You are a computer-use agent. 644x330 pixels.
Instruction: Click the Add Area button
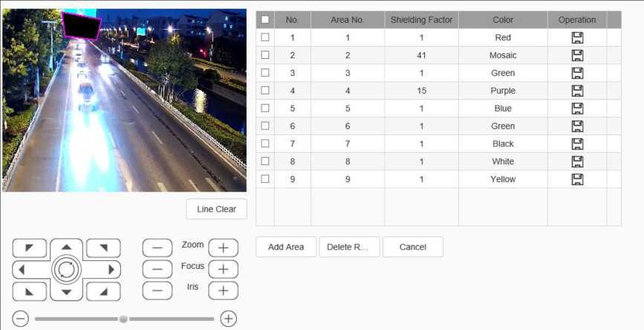click(286, 247)
